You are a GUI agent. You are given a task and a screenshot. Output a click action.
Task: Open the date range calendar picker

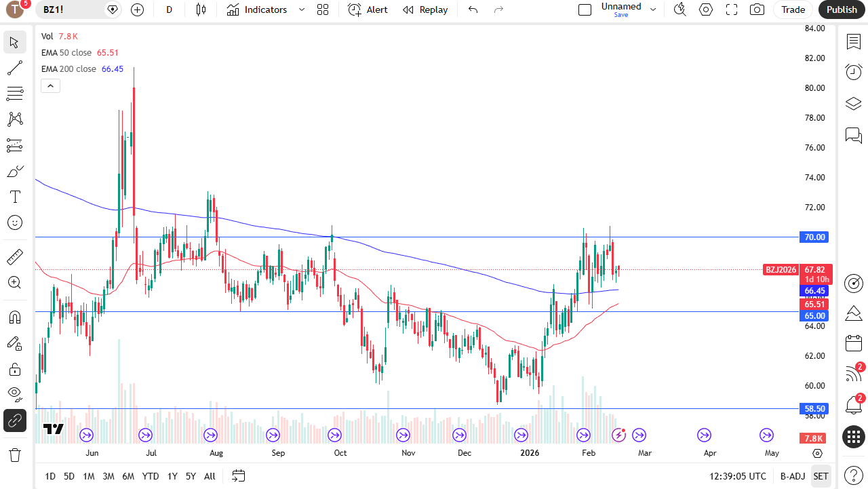coord(238,476)
